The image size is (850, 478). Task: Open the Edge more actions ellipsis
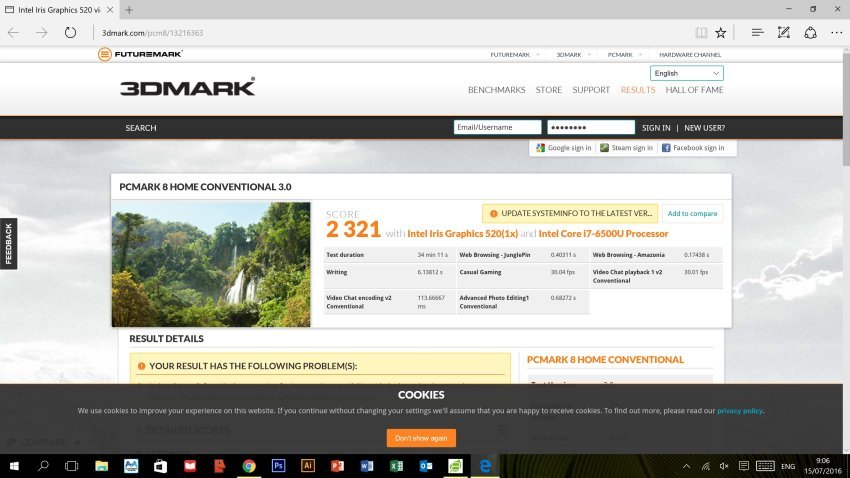pyautogui.click(x=836, y=33)
